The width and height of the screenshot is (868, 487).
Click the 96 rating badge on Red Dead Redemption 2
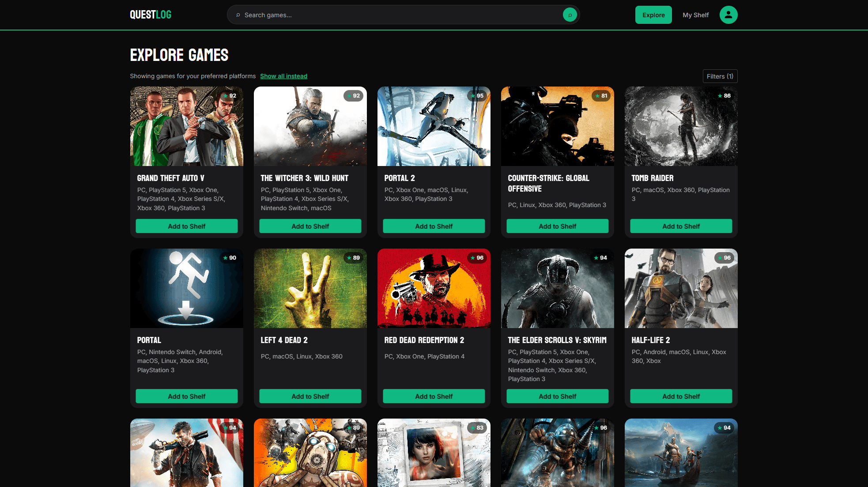click(x=477, y=258)
